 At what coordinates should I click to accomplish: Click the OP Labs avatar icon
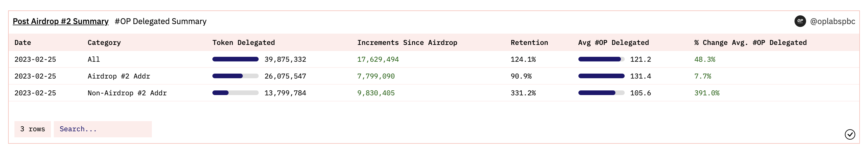[800, 21]
